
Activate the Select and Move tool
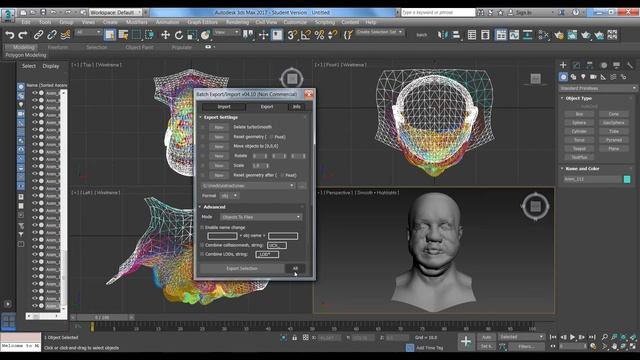pyautogui.click(x=165, y=35)
